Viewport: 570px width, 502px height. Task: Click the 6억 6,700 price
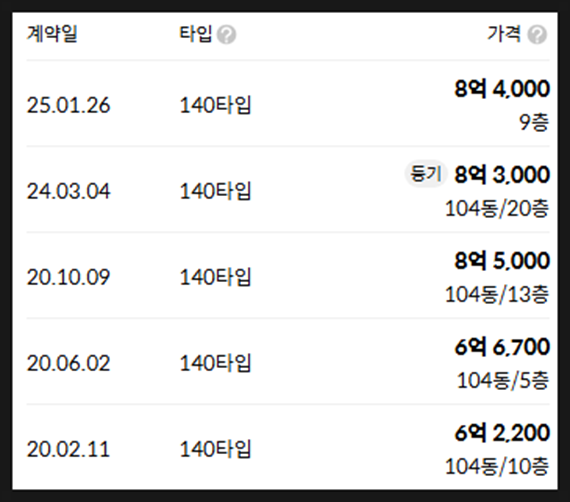click(x=502, y=347)
